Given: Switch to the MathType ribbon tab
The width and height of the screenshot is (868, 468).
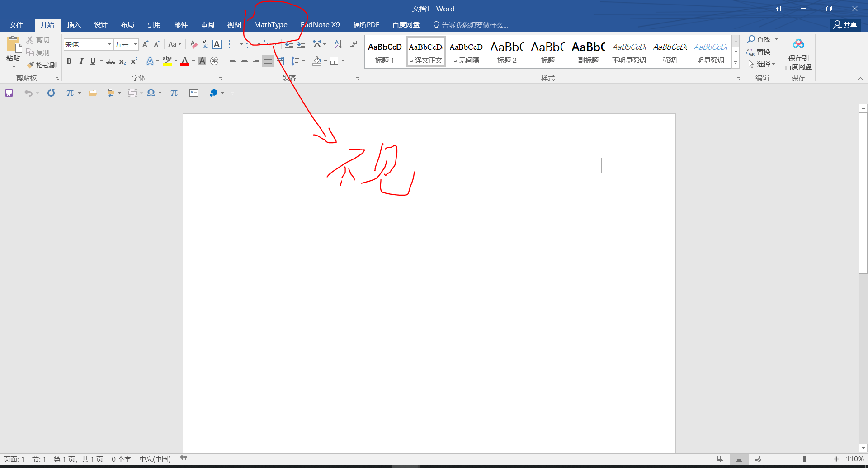Looking at the screenshot, I should (270, 25).
